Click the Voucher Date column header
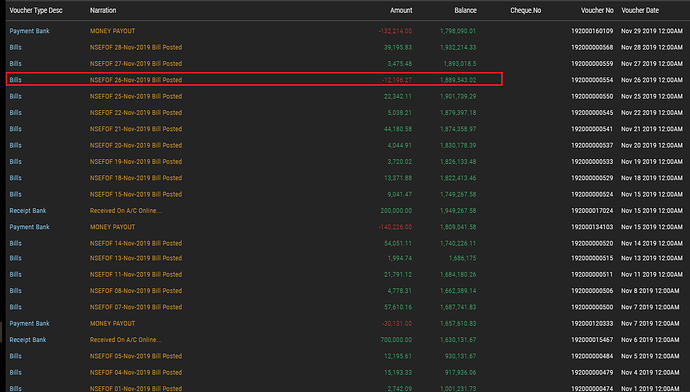Image resolution: width=690 pixels, height=392 pixels. coord(640,10)
